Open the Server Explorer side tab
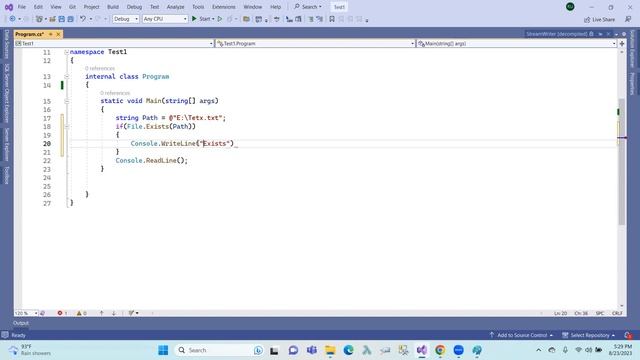The image size is (640, 360). coord(7,144)
